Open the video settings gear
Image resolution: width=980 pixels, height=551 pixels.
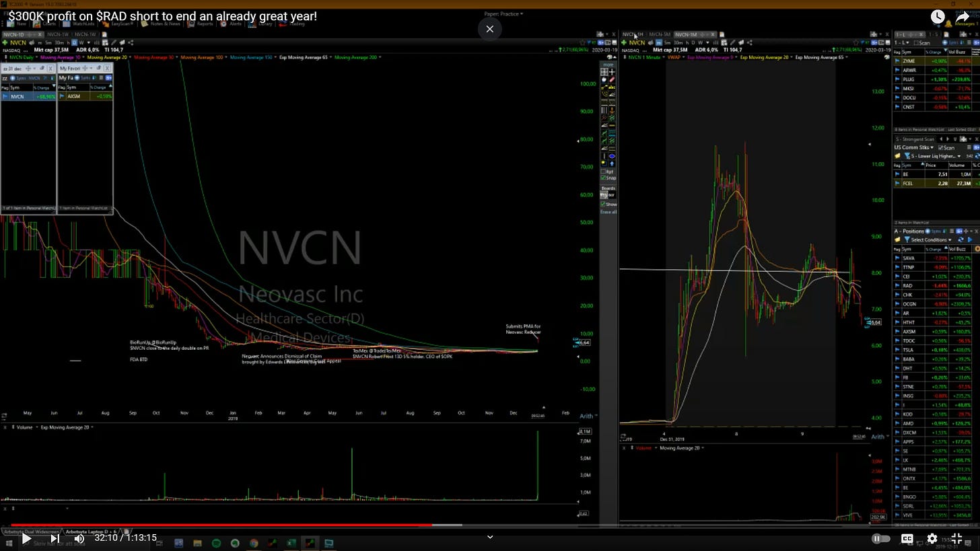click(x=932, y=538)
